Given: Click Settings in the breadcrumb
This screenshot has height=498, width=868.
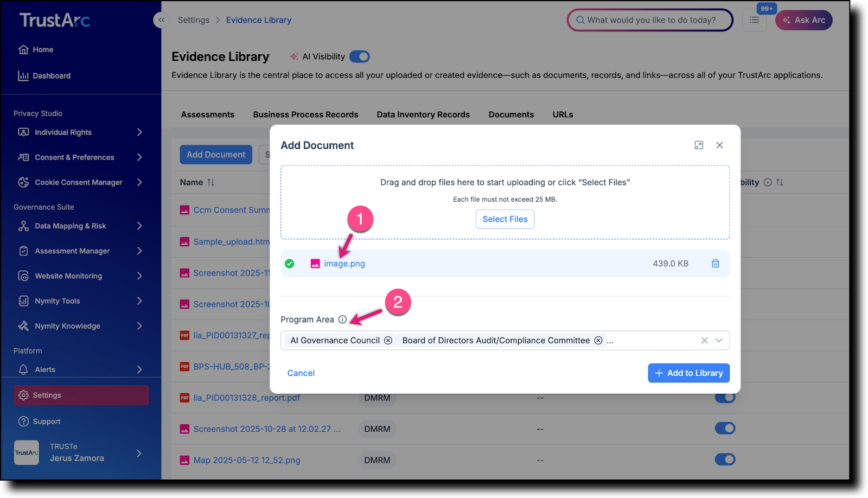Looking at the screenshot, I should (x=194, y=20).
